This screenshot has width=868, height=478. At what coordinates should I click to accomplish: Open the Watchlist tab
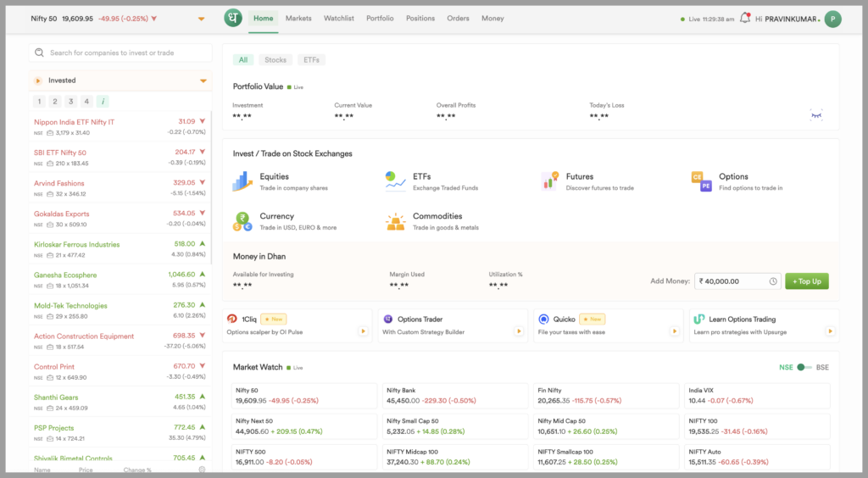tap(339, 19)
